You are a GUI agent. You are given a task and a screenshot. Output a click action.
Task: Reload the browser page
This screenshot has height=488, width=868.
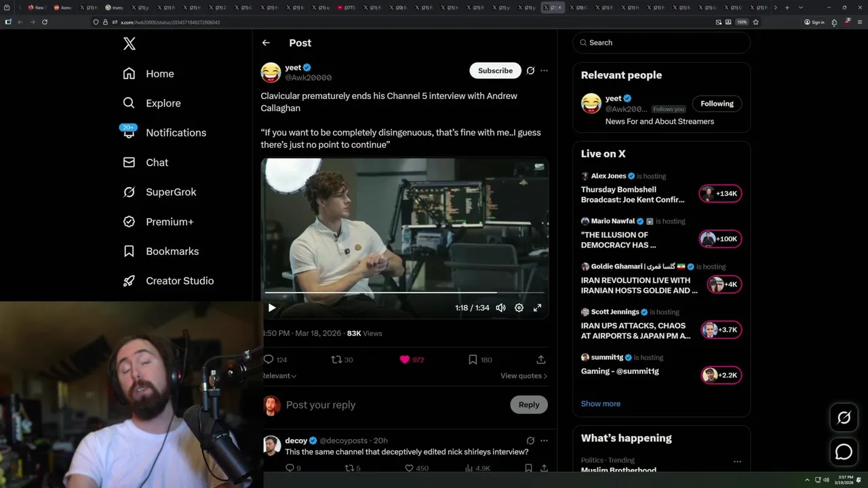pyautogui.click(x=45, y=22)
